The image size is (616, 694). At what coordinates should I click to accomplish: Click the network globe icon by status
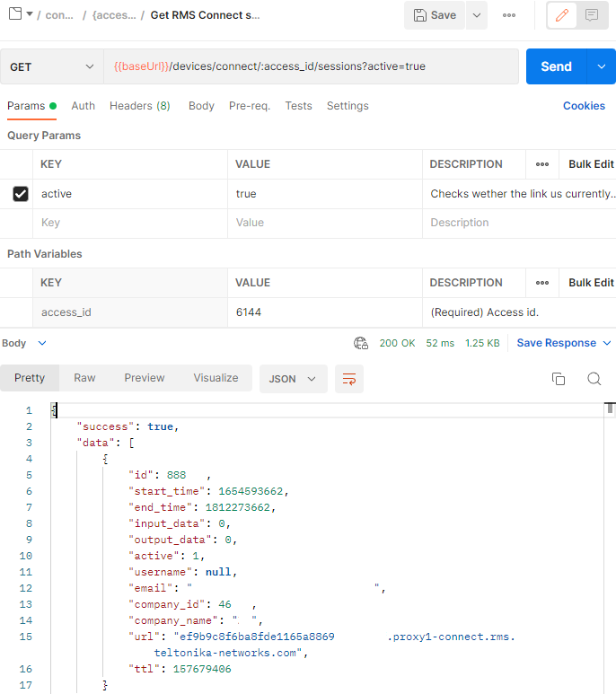(x=361, y=343)
